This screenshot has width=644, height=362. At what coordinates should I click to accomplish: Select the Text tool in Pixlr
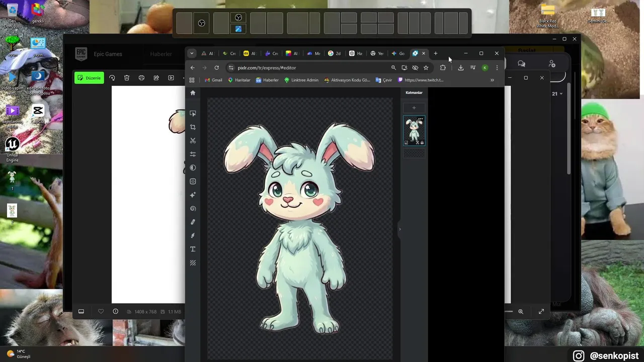point(193,249)
